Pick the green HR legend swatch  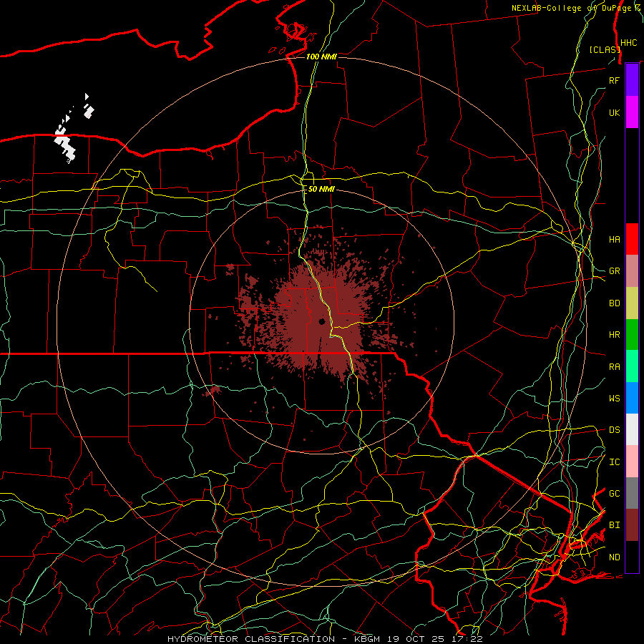click(632, 335)
